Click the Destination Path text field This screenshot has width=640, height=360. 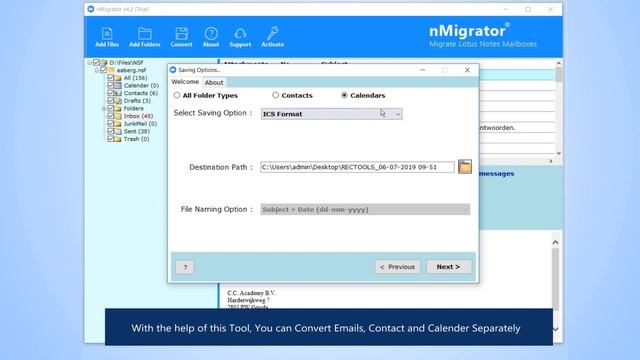coord(357,167)
